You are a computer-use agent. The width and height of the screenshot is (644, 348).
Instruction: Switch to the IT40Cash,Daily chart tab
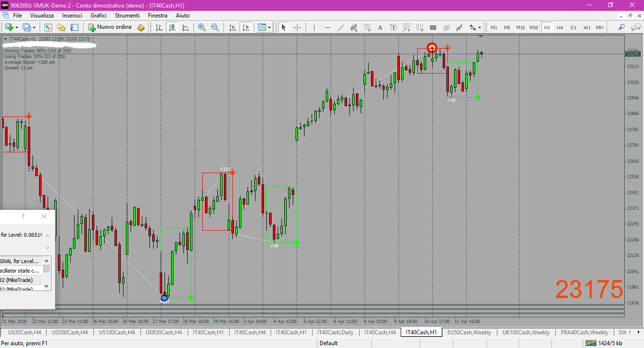(335, 332)
